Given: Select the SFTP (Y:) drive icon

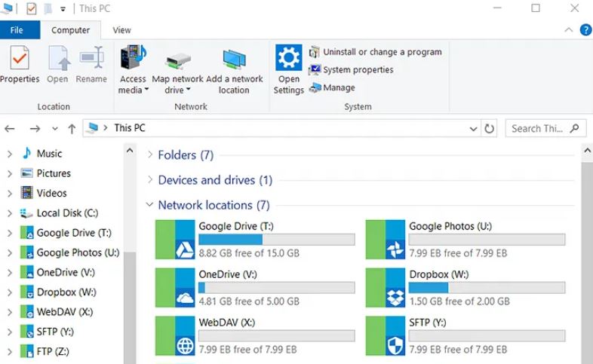Looking at the screenshot, I should tap(386, 335).
